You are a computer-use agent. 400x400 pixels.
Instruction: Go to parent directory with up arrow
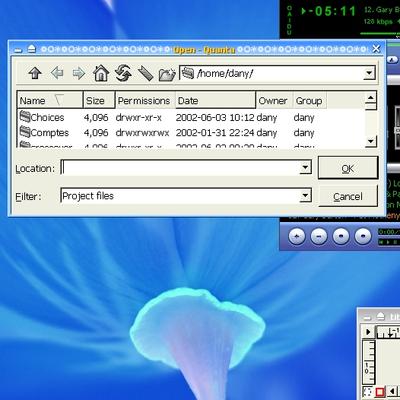[35, 73]
